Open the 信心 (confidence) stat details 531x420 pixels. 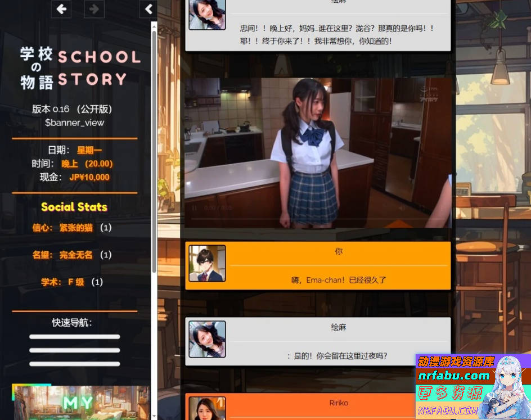tap(62, 228)
